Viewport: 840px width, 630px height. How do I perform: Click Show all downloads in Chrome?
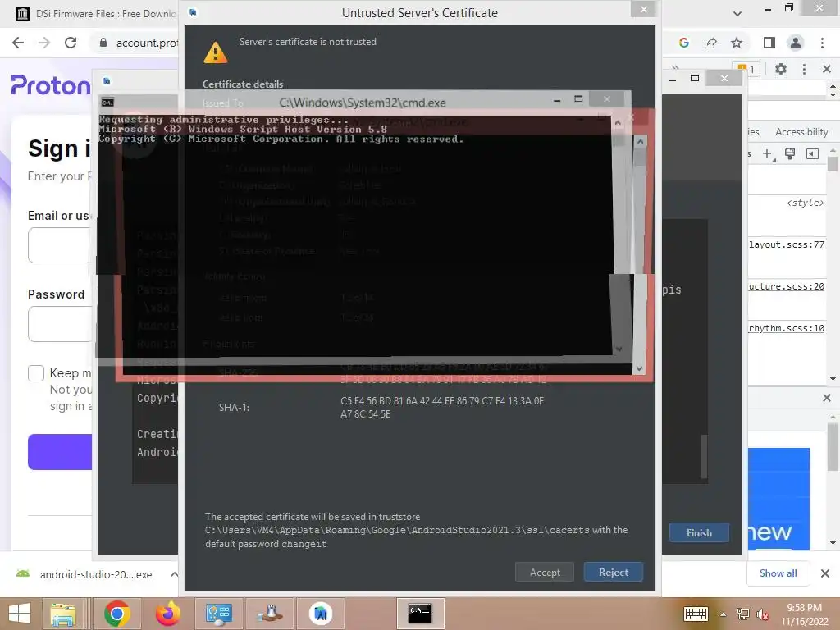(x=778, y=573)
